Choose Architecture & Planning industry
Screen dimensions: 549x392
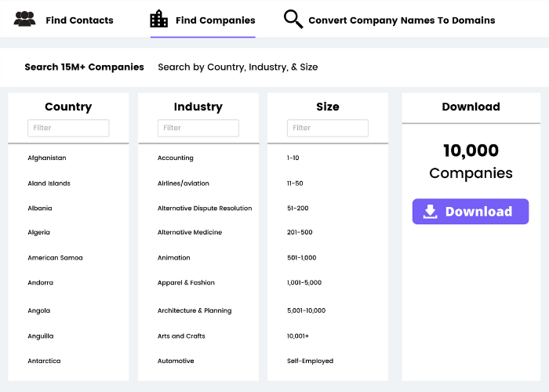coord(195,310)
